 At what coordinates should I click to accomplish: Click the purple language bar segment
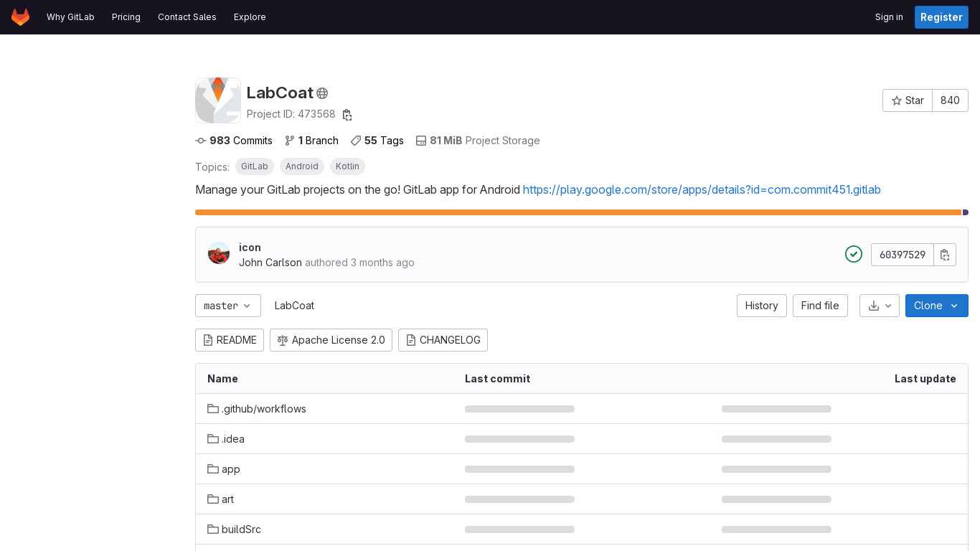[x=966, y=212]
